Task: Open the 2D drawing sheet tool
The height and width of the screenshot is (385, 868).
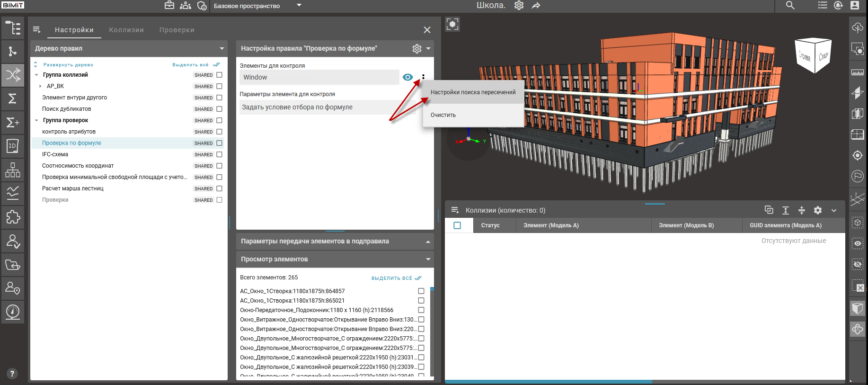Action: pyautogui.click(x=13, y=146)
